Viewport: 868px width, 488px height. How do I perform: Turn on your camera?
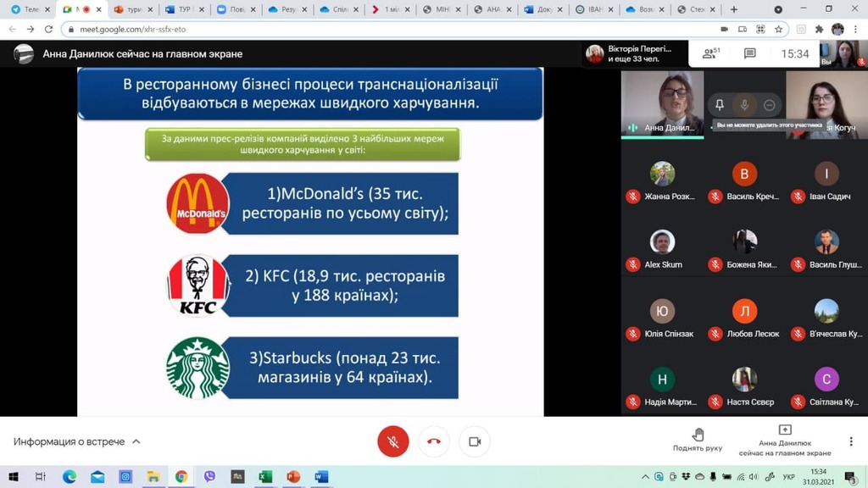pyautogui.click(x=475, y=441)
